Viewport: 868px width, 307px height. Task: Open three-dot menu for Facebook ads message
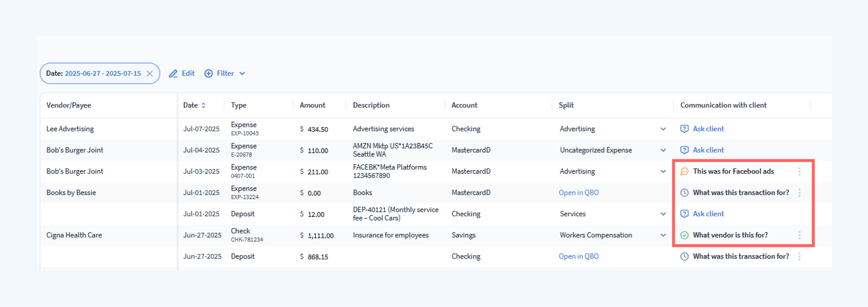[x=799, y=172]
